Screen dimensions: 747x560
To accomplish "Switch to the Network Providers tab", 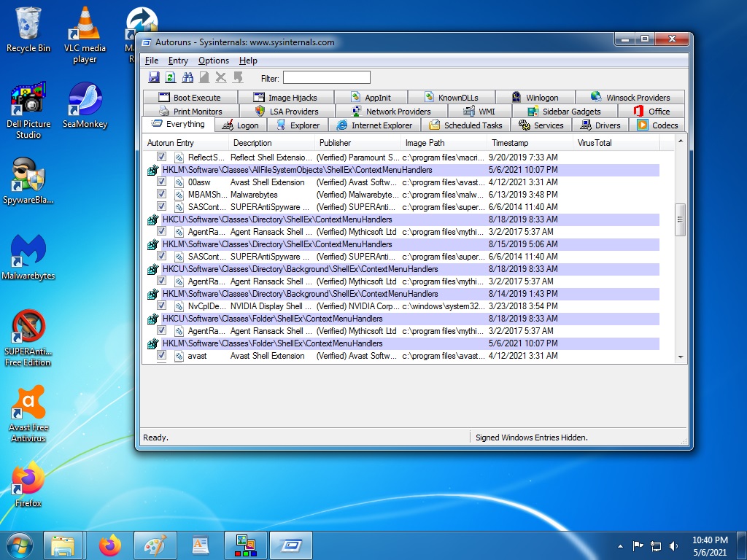I will pyautogui.click(x=391, y=112).
